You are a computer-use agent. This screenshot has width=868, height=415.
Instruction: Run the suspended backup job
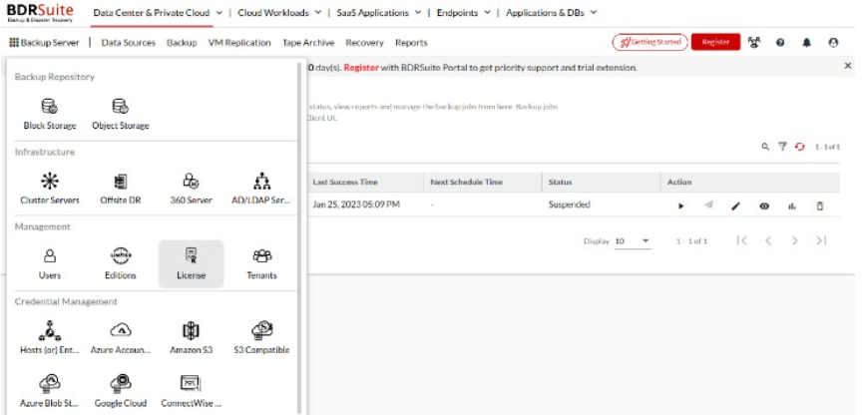680,206
